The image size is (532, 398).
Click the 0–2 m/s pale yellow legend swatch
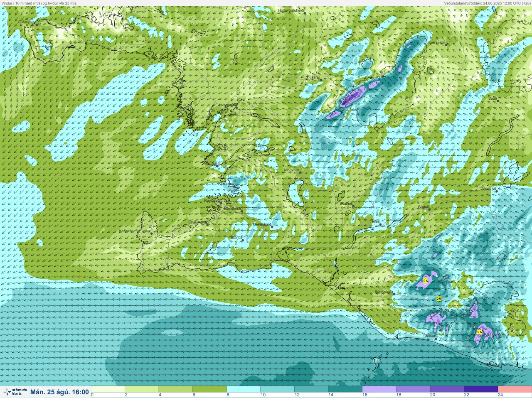tap(108, 389)
